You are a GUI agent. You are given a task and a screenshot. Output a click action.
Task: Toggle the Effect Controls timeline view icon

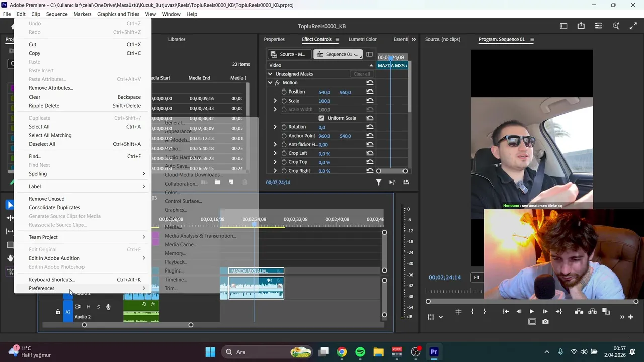tap(369, 54)
